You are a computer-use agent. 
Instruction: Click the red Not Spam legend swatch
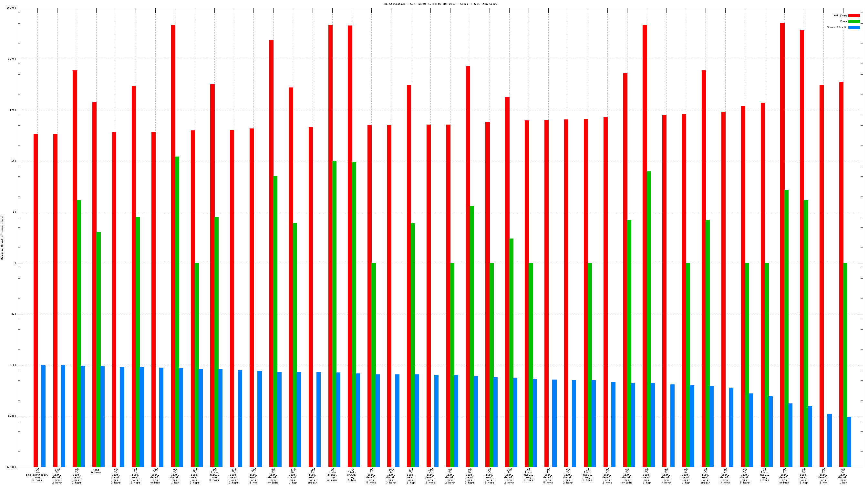[x=853, y=15]
